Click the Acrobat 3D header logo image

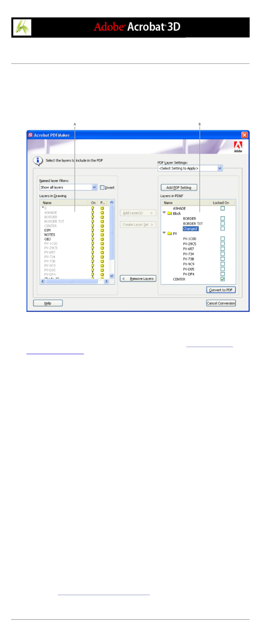pyautogui.click(x=22, y=27)
